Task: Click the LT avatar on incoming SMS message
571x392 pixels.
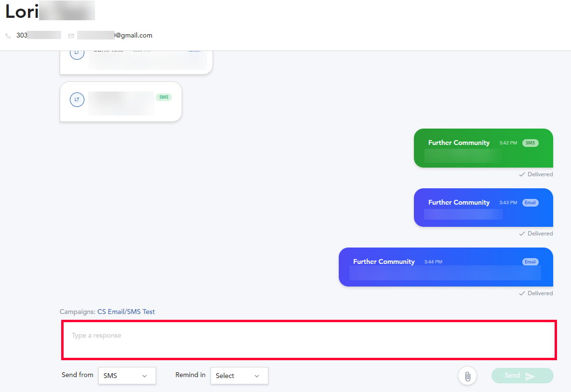Action: (77, 100)
